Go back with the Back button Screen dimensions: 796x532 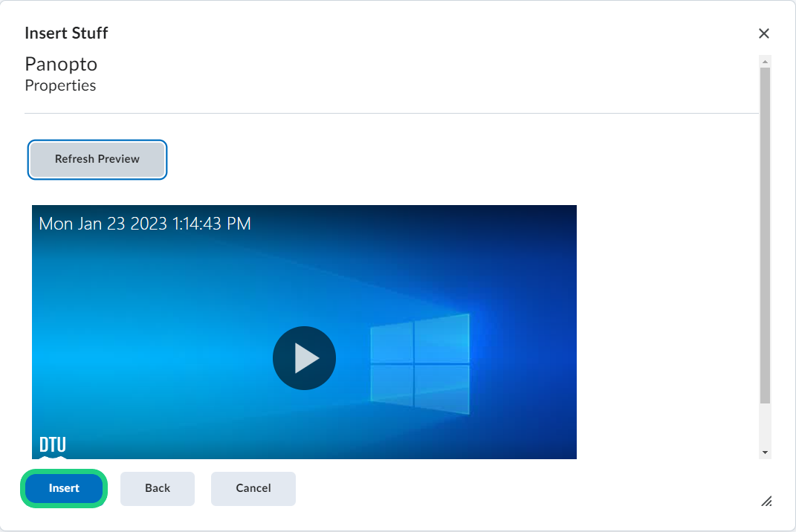tap(158, 488)
